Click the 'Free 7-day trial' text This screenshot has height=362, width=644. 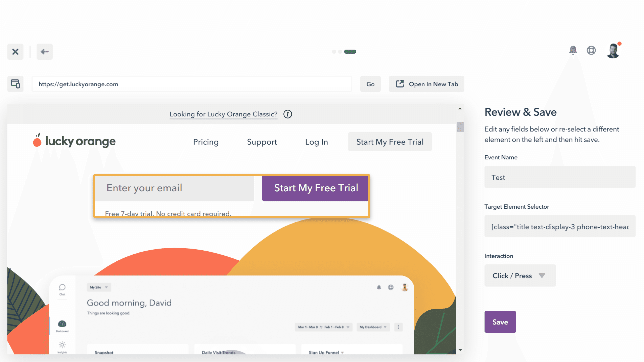pos(168,214)
